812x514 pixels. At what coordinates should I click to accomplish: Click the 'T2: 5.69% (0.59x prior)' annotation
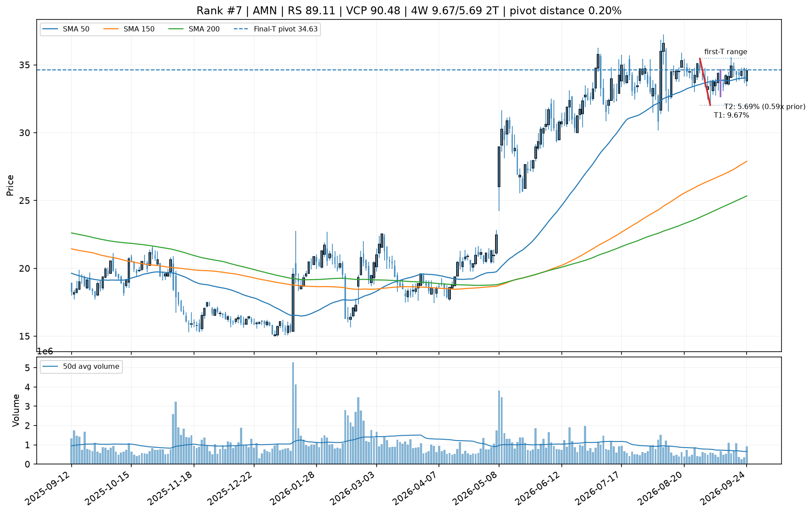pos(765,107)
